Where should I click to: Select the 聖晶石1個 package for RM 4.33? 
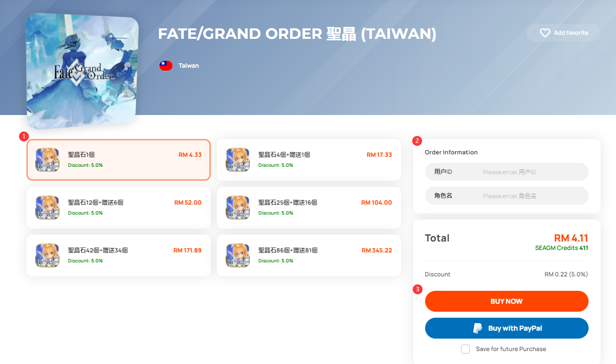coord(119,160)
